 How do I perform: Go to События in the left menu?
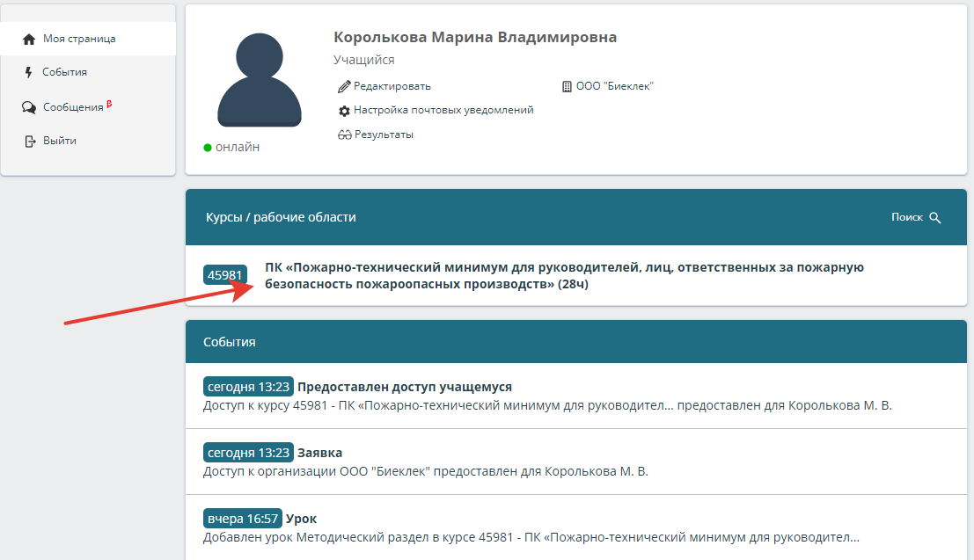tap(65, 72)
